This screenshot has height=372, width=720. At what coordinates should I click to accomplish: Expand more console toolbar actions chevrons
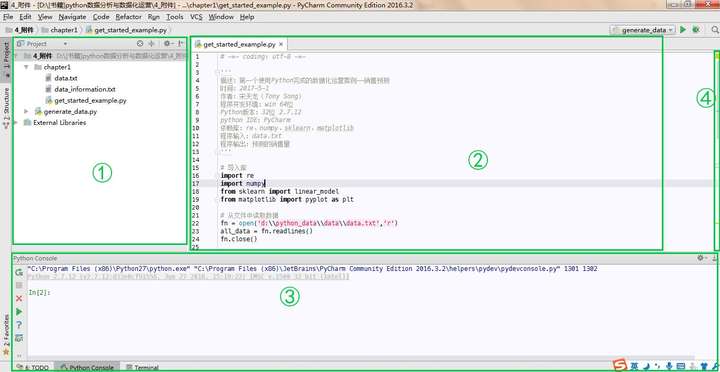click(19, 355)
